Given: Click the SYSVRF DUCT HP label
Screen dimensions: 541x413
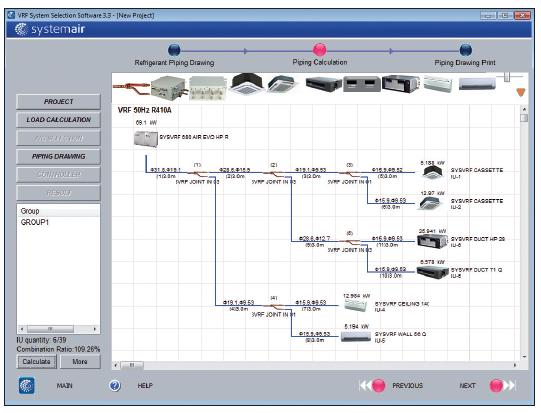Looking at the screenshot, I should coord(478,239).
